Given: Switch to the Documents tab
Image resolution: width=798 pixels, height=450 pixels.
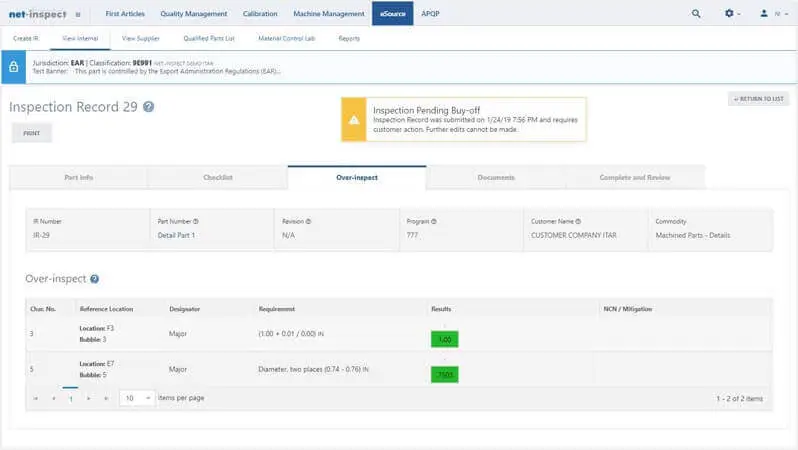Looking at the screenshot, I should 495,177.
